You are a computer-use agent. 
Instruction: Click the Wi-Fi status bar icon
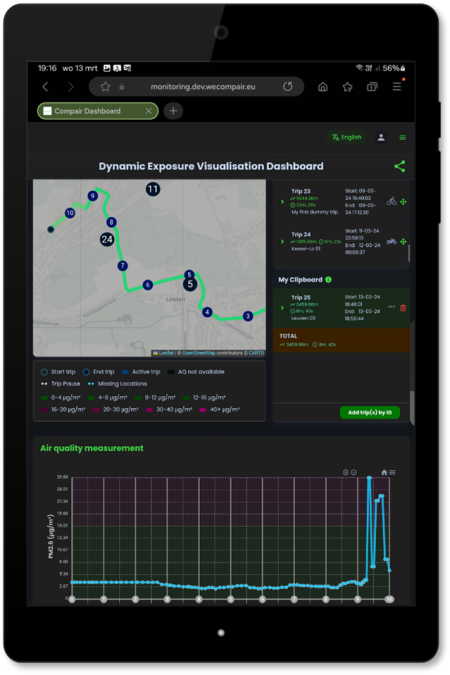pos(359,68)
